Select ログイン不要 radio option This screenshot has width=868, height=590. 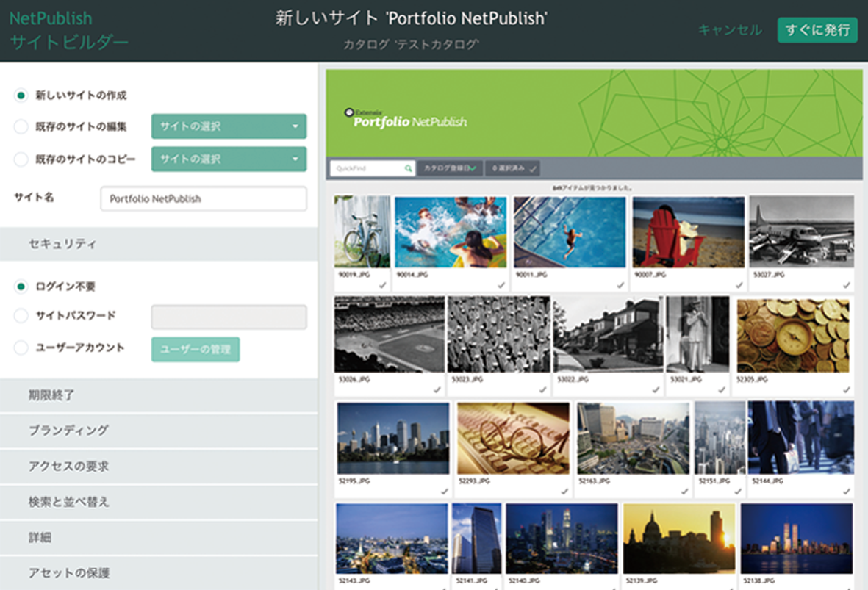coord(21,286)
